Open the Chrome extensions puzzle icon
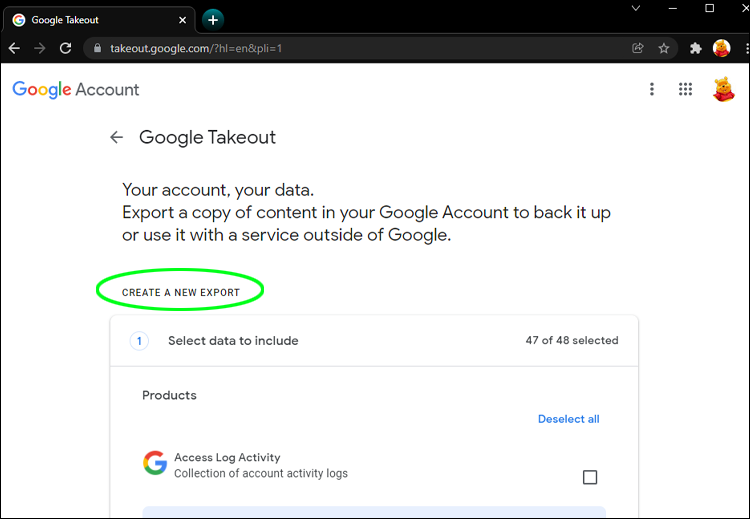The width and height of the screenshot is (750, 519). [696, 48]
